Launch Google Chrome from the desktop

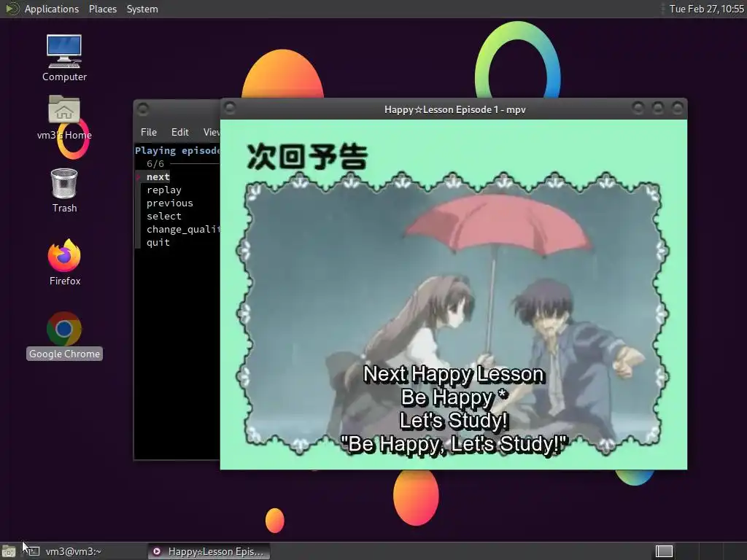tap(64, 335)
